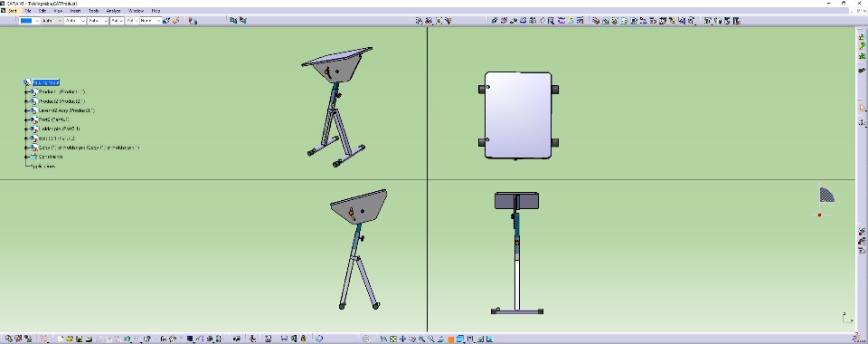Screen dimensions: 868x344
Task: Click the Print icon
Action: coord(90,339)
